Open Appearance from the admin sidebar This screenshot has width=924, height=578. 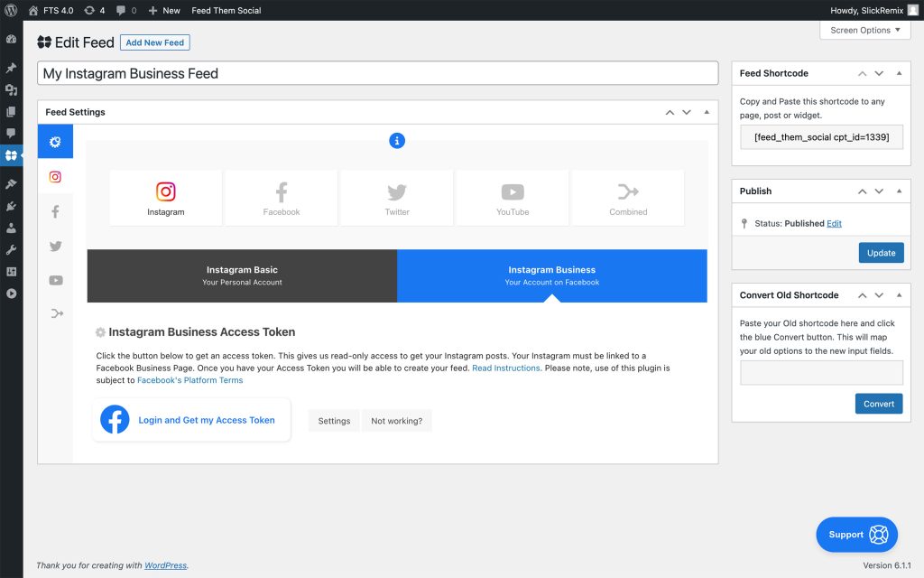tap(11, 184)
